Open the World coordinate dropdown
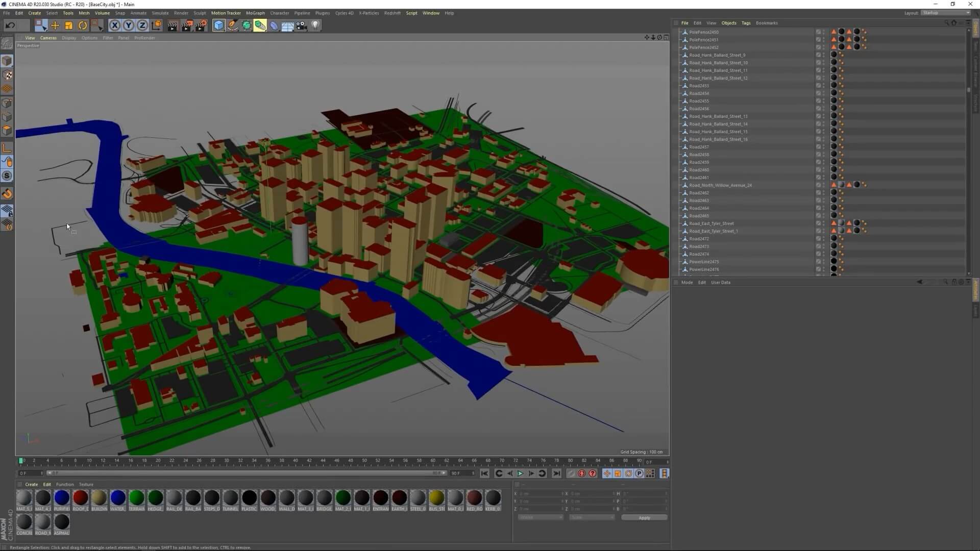 (x=540, y=517)
